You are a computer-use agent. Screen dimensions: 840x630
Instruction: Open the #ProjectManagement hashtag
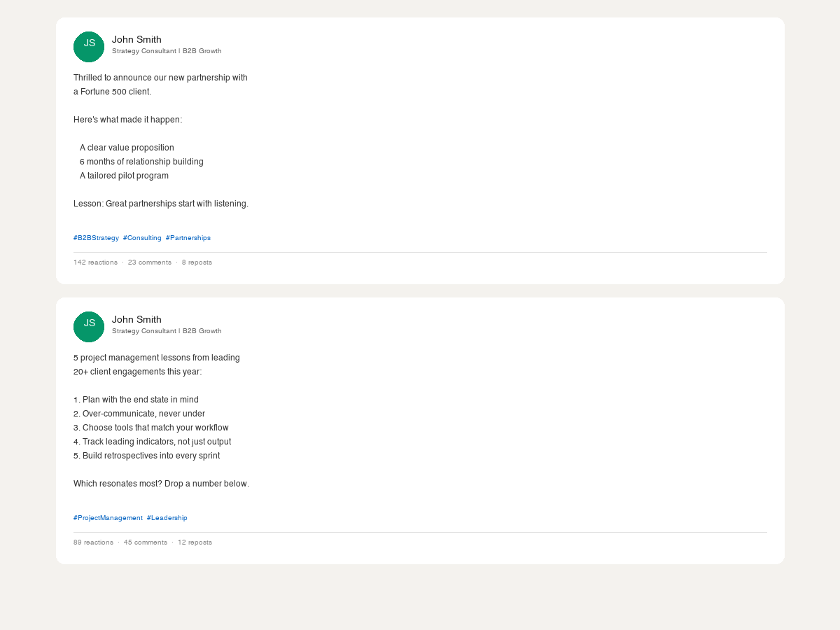point(108,518)
